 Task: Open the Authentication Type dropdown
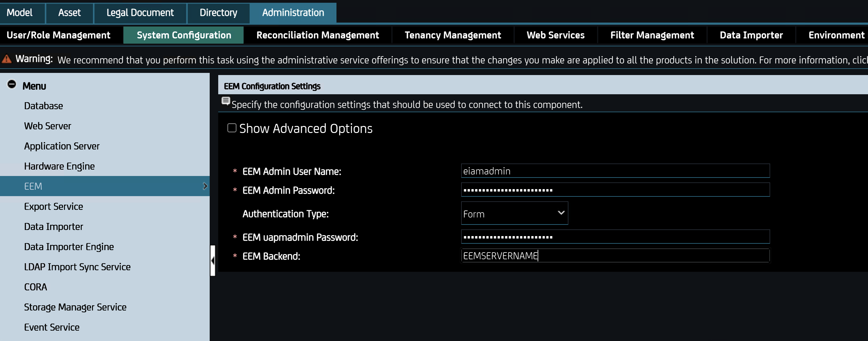point(514,214)
